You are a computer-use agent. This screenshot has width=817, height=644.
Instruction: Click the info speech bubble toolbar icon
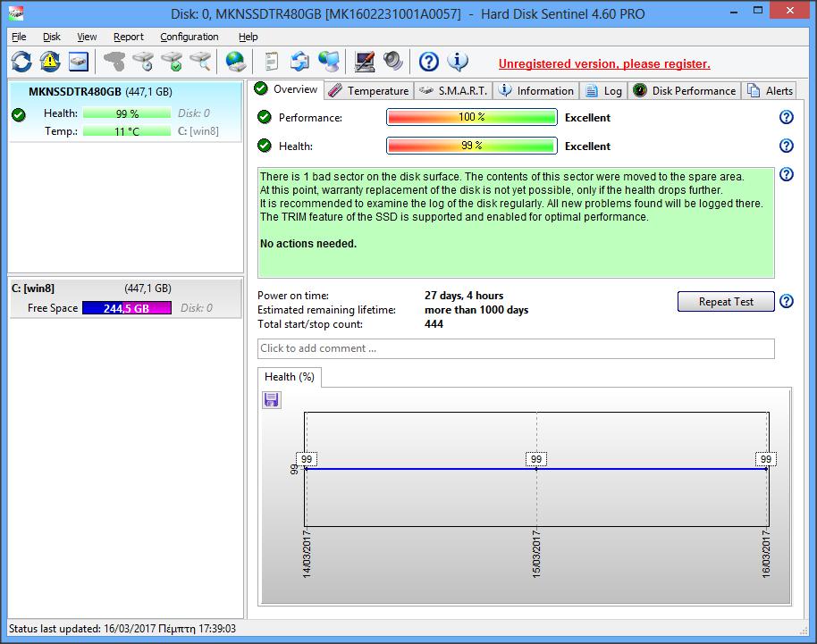pos(458,62)
